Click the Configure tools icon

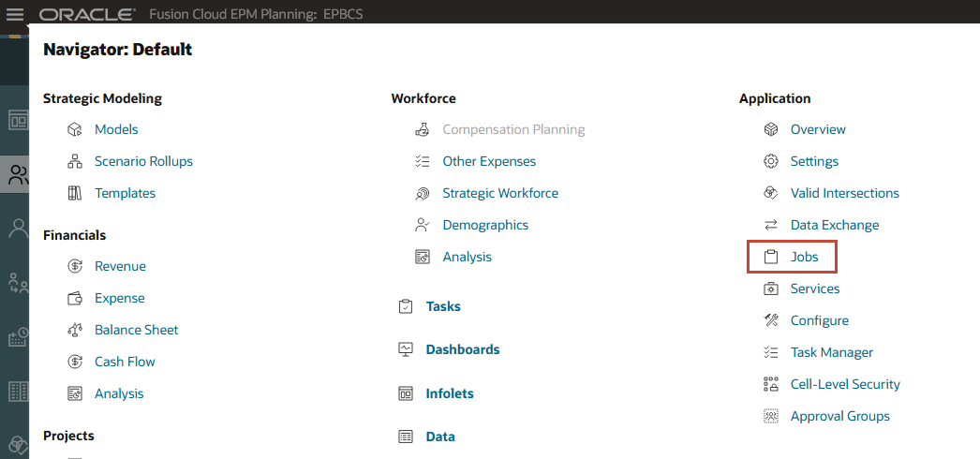pos(771,321)
